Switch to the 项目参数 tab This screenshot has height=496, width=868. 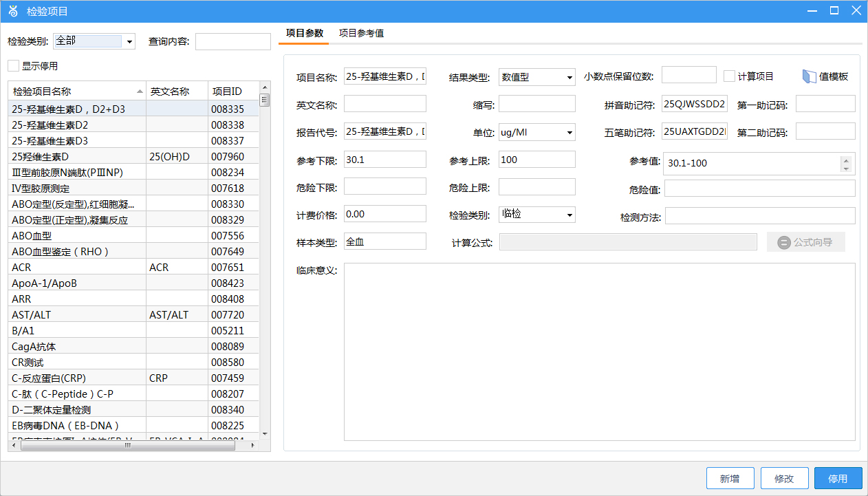point(304,33)
